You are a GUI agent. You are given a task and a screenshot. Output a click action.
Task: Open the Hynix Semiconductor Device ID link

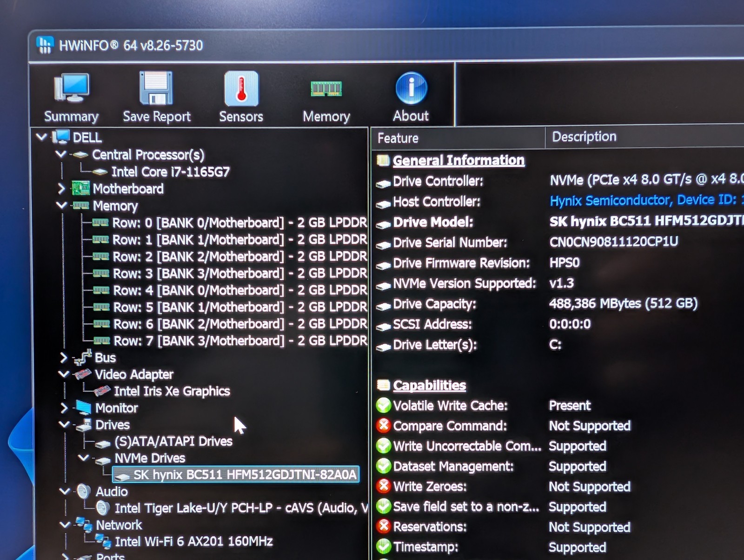(646, 200)
